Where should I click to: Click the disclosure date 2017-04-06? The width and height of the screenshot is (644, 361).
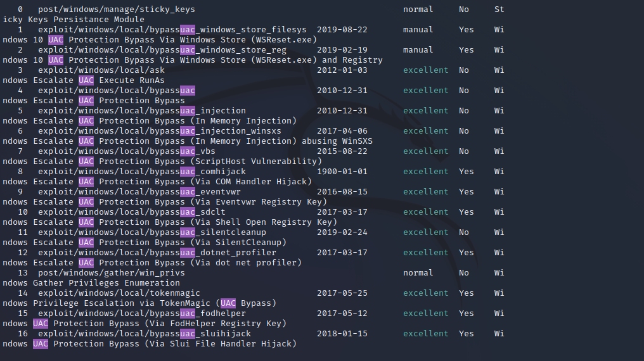[342, 131]
